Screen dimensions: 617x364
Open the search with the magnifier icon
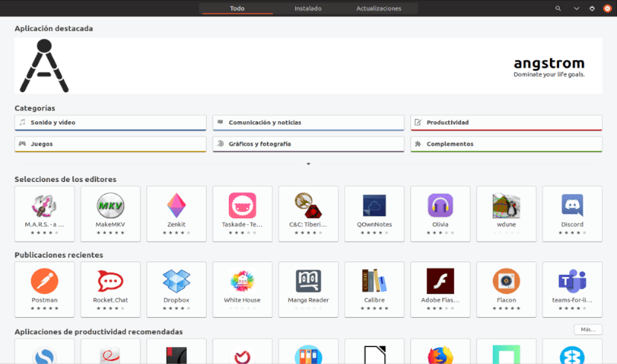558,8
